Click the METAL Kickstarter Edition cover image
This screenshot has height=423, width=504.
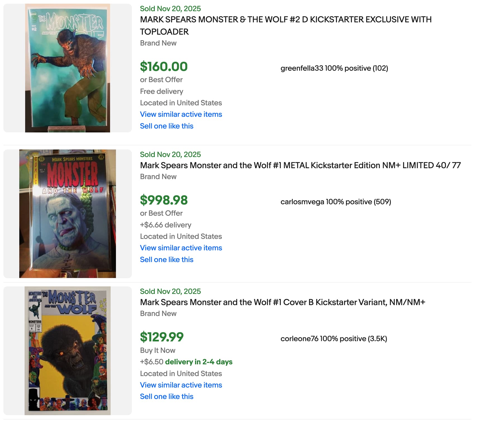[68, 214]
